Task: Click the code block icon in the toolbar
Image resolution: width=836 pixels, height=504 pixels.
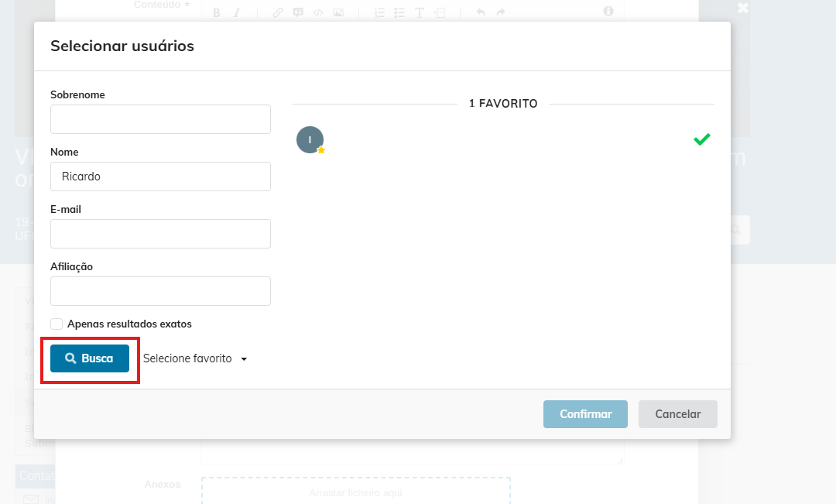Action: coord(318,12)
